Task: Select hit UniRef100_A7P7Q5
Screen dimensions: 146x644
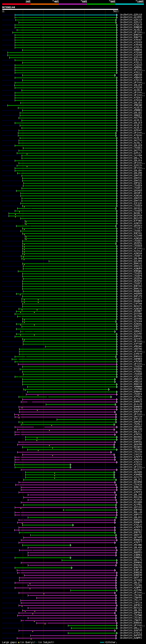Action: click(x=131, y=344)
